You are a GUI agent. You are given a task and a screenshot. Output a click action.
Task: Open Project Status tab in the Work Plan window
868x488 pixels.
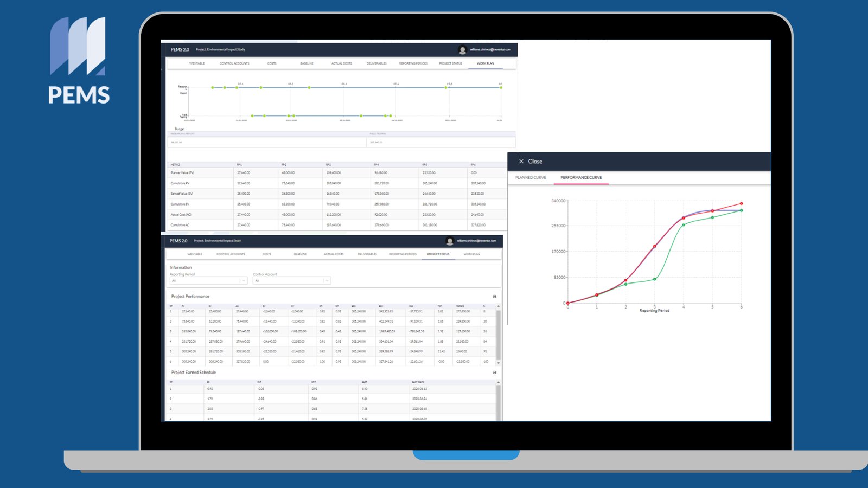tap(451, 63)
